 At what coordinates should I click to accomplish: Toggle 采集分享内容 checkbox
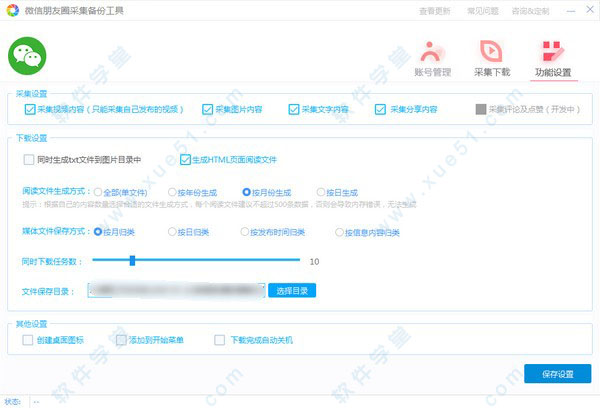click(x=380, y=109)
